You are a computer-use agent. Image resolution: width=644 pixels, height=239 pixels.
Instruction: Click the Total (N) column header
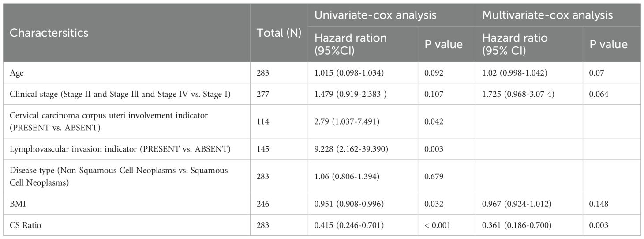click(278, 33)
